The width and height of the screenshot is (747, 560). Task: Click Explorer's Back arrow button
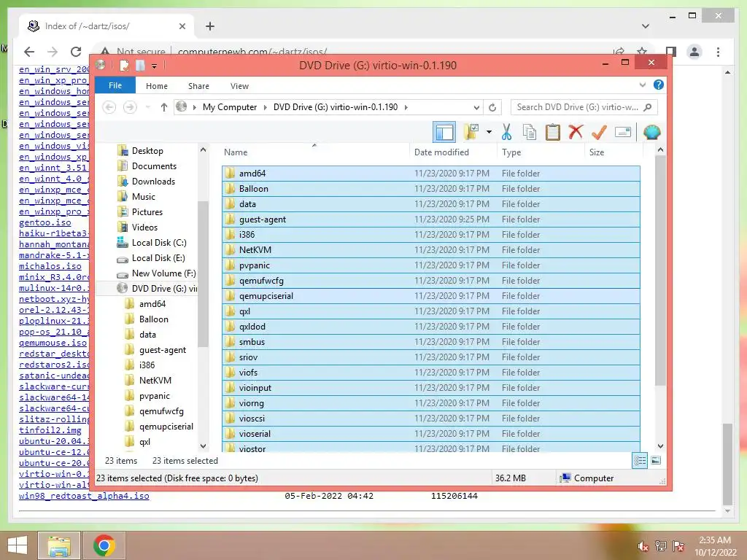point(109,107)
